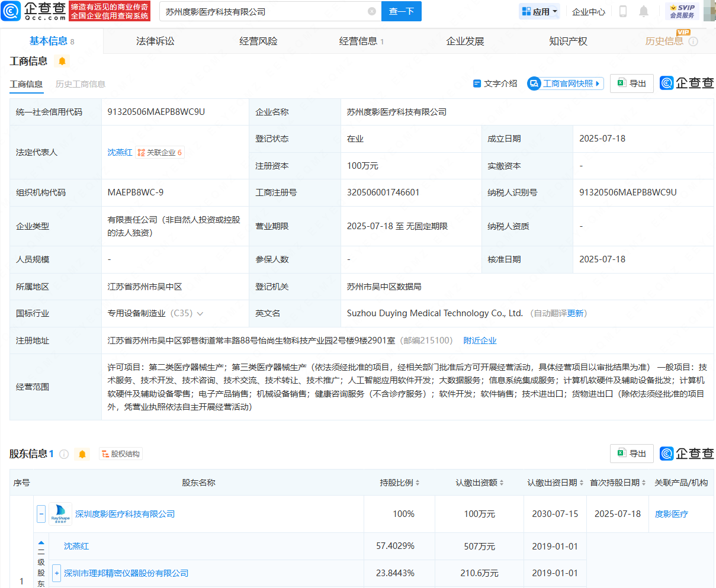Switch to 法律诉讼 tab
This screenshot has height=588, width=716.
pyautogui.click(x=155, y=41)
